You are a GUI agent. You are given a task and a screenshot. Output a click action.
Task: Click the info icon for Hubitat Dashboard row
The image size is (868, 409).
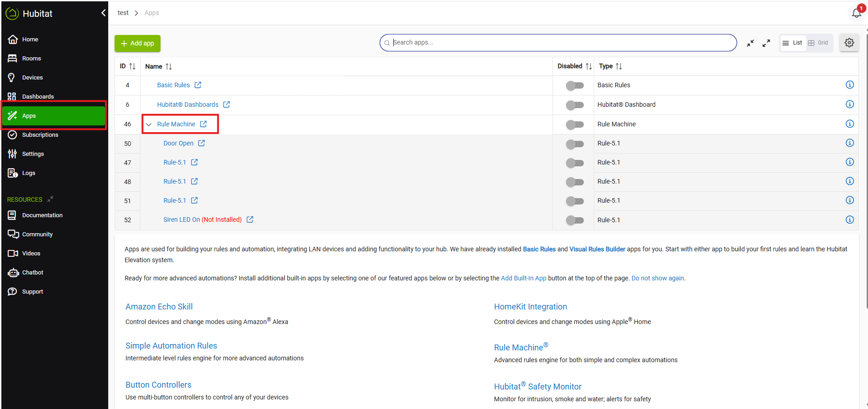849,104
